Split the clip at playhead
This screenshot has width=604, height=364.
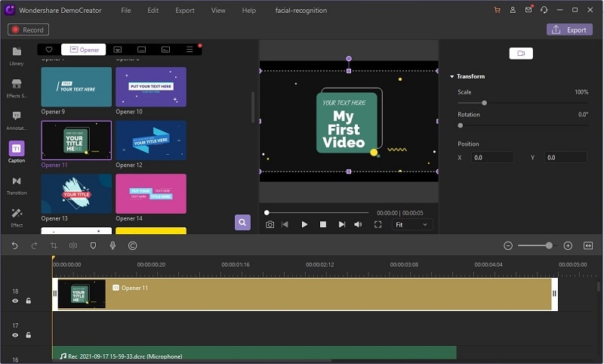[x=73, y=245]
